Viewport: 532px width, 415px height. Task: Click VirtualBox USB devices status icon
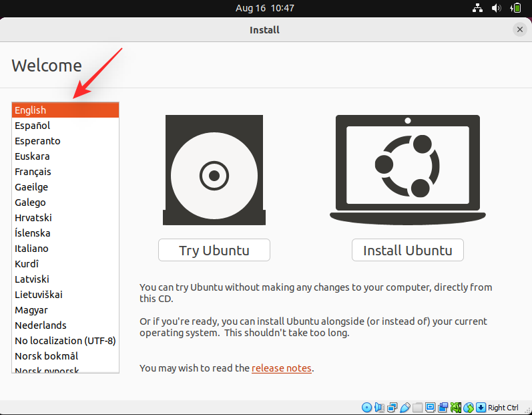tap(405, 407)
